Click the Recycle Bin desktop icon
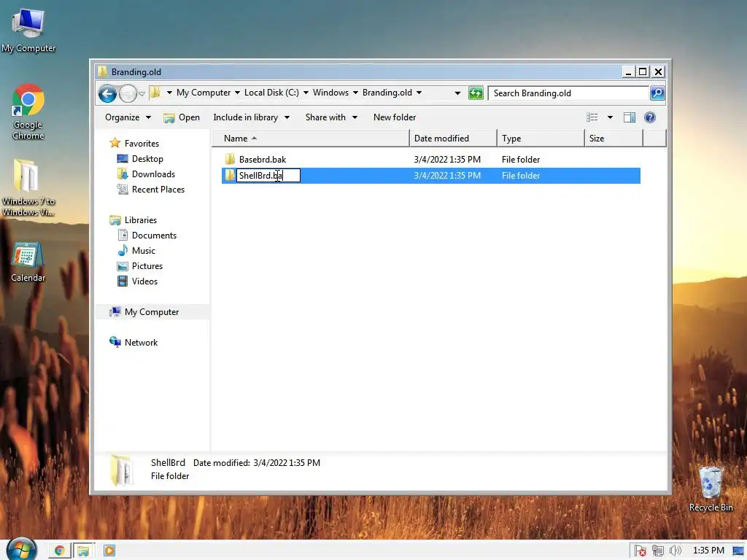Viewport: 747px width, 560px height. click(711, 489)
